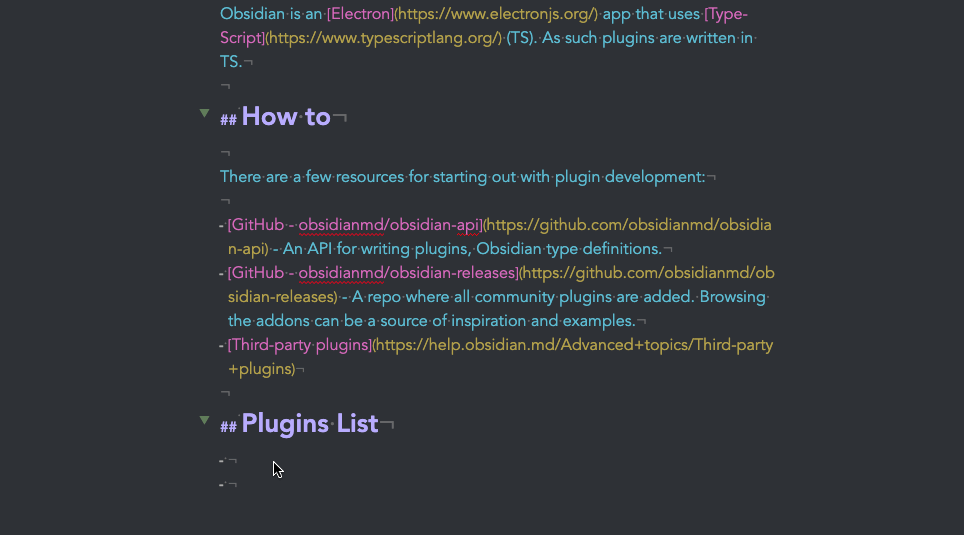Place cursor in "Plugins List" heading text
Image resolution: width=964 pixels, height=535 pixels.
tap(310, 423)
